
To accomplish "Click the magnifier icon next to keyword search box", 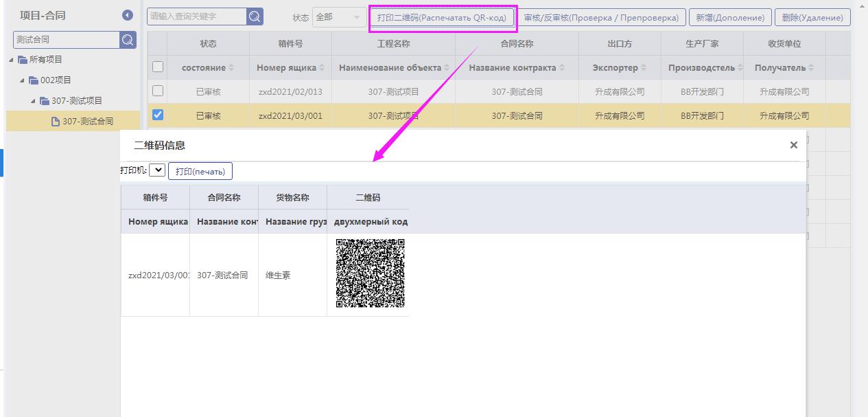I will click(255, 16).
